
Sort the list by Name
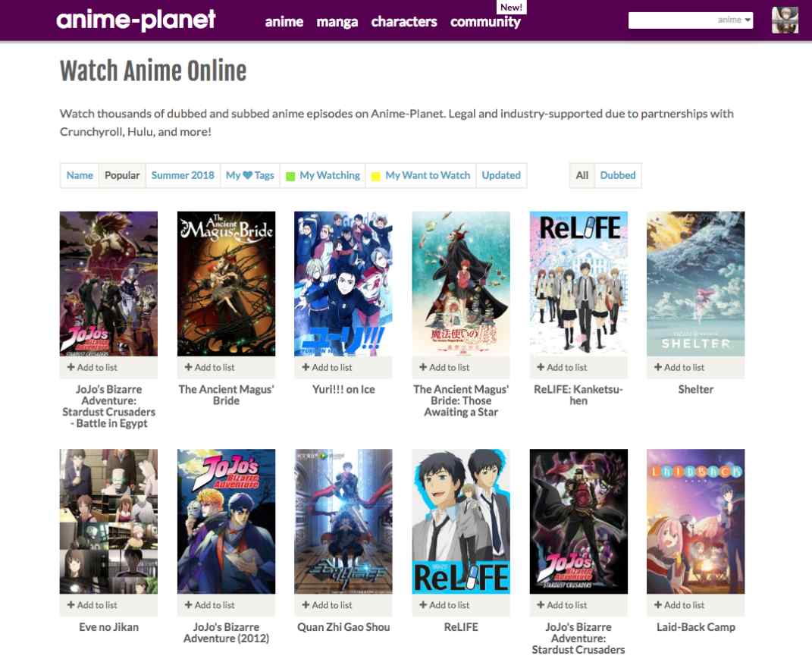pos(80,175)
